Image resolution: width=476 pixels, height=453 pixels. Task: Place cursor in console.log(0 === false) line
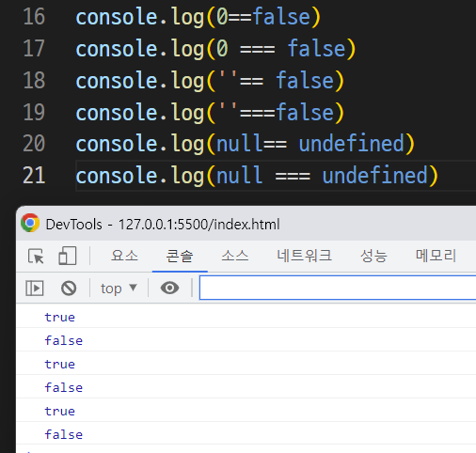pos(215,49)
